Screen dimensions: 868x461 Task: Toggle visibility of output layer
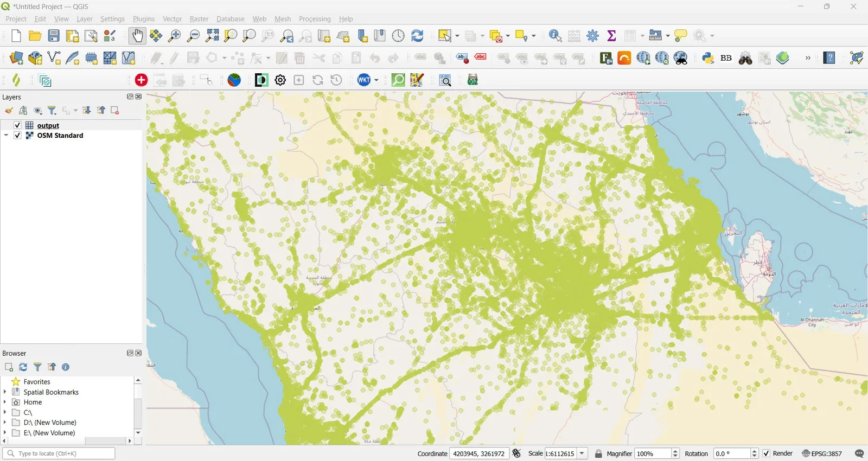tap(17, 125)
